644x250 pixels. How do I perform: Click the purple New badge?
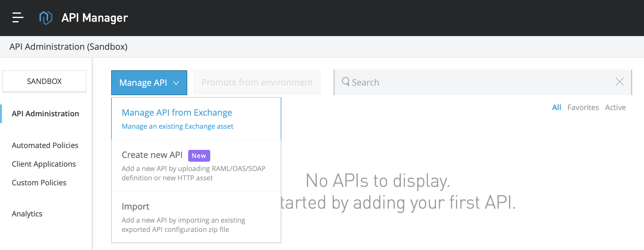coord(199,156)
